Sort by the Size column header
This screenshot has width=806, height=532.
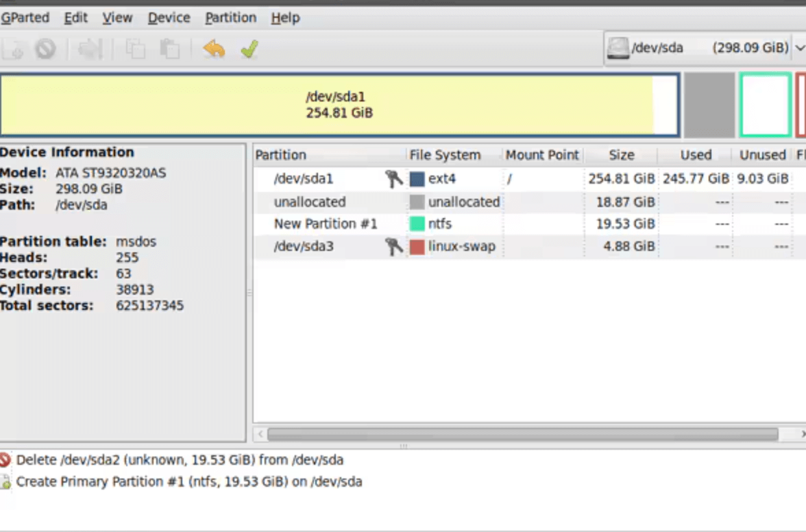click(x=621, y=155)
